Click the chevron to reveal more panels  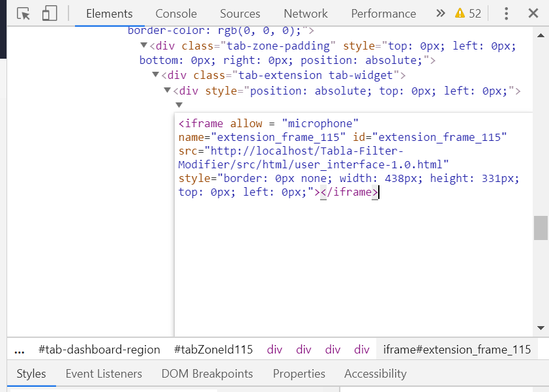(x=440, y=12)
